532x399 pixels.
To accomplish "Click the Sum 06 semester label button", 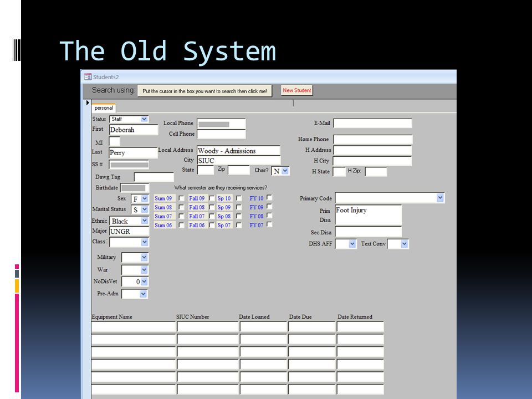I will coord(165,225).
